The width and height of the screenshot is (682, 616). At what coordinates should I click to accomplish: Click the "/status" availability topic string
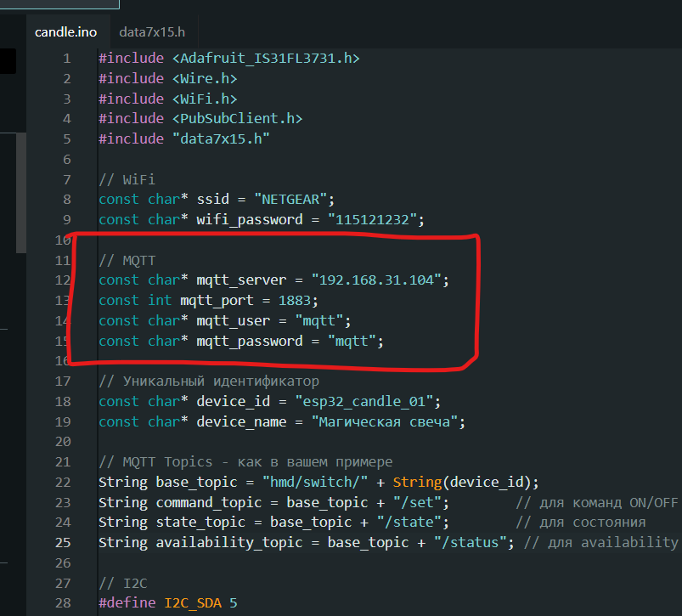tap(471, 542)
